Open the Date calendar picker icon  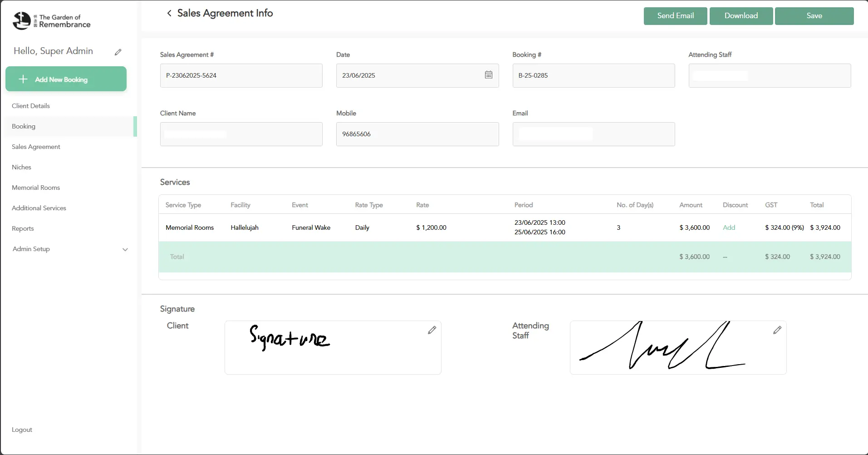pos(488,75)
